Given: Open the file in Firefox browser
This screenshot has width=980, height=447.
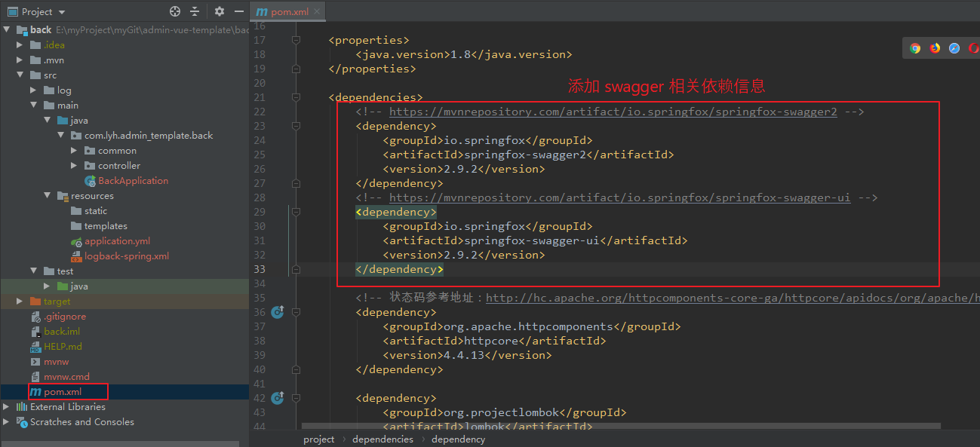Looking at the screenshot, I should (935, 48).
